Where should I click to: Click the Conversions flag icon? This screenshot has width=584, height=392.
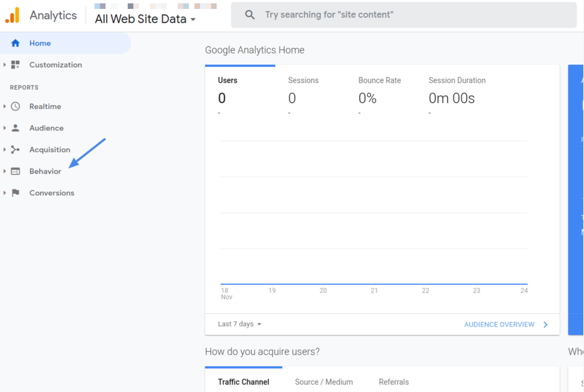pyautogui.click(x=15, y=193)
